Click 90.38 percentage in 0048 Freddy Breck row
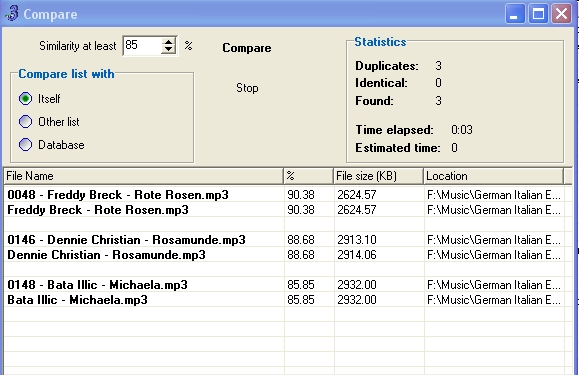The height and width of the screenshot is (375, 579). click(301, 195)
